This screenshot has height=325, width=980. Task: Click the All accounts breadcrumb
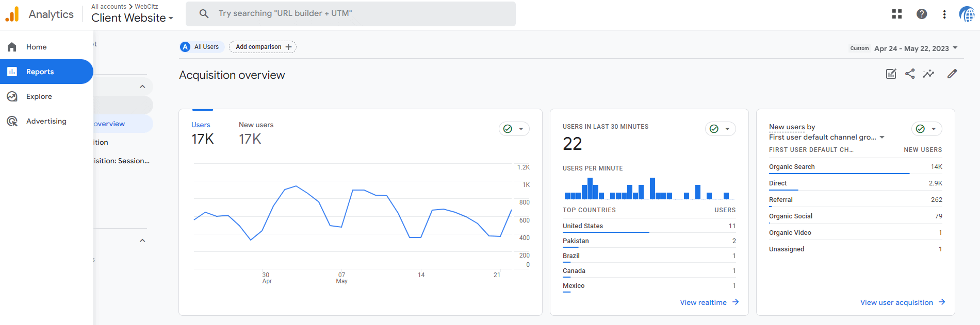[x=109, y=7]
